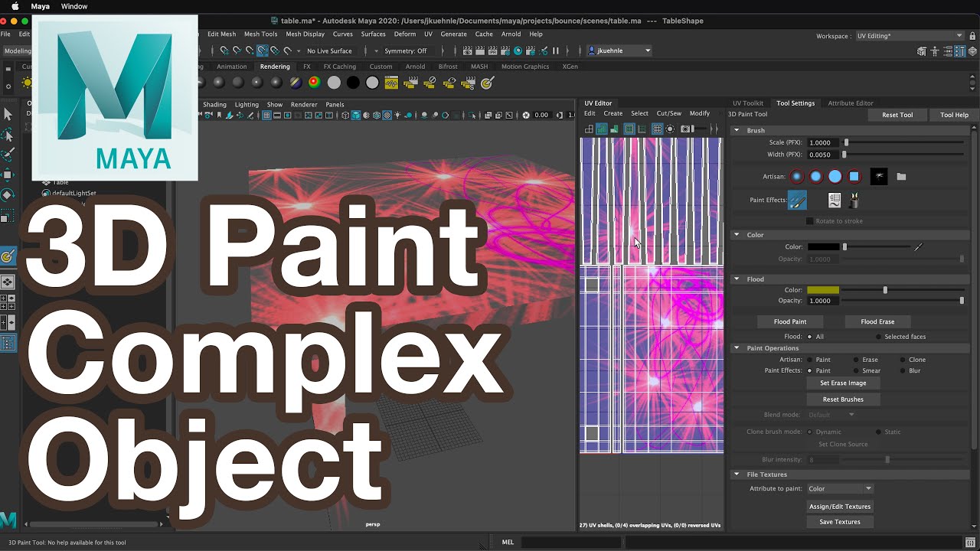
Task: Open Paint Effects template brush settings icon
Action: (x=835, y=200)
